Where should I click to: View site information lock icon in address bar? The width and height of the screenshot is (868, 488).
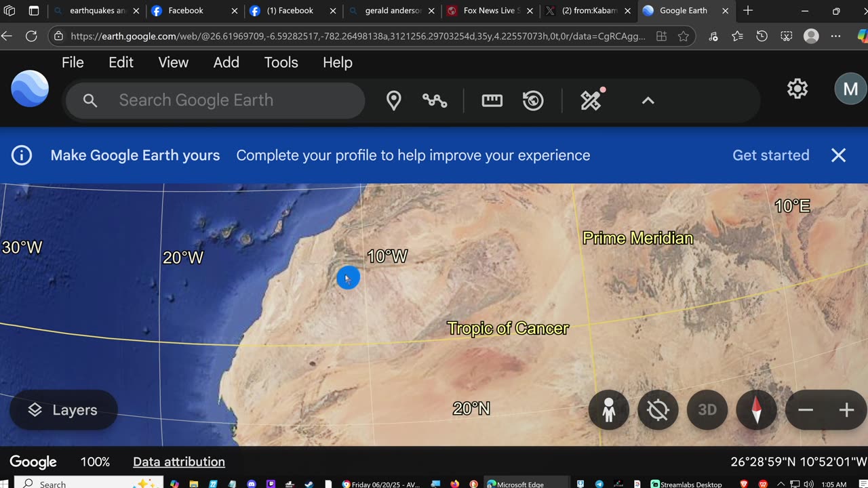pyautogui.click(x=59, y=37)
